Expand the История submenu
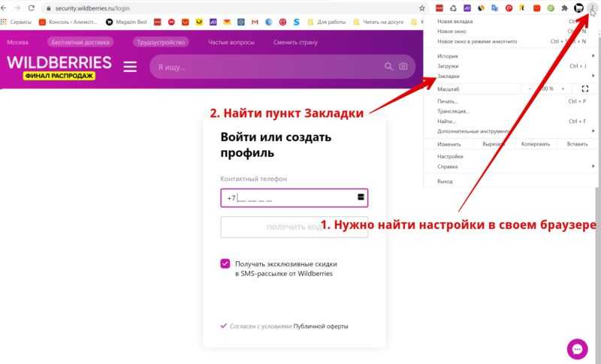Viewport: 601px width, 364px height. point(512,56)
